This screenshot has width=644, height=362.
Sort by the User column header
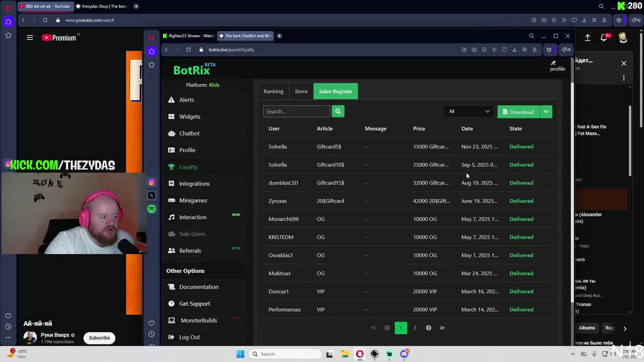[x=274, y=129]
